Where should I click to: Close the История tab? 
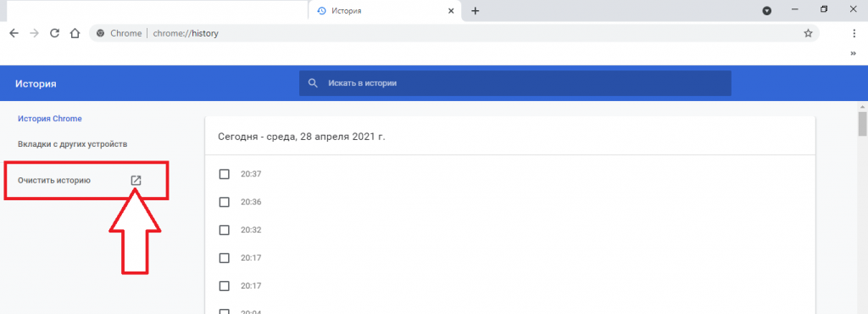pos(452,11)
